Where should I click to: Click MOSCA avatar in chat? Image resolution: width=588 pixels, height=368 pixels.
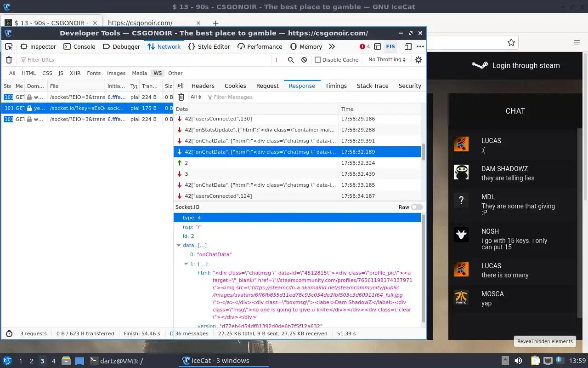point(461,297)
